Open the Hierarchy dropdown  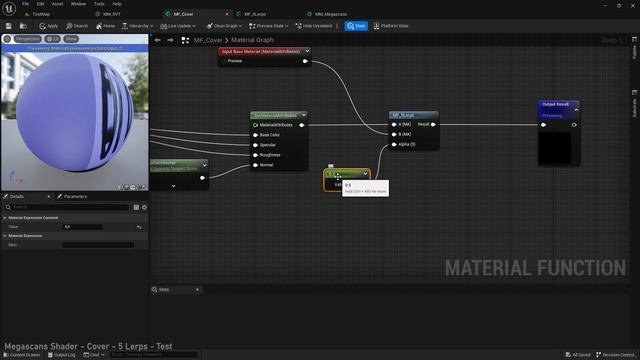[138, 26]
